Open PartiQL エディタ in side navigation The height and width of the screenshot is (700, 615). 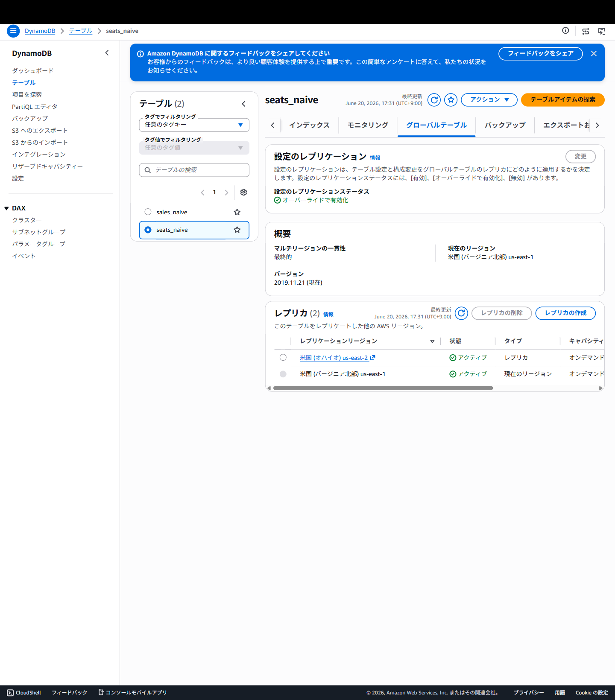(x=35, y=107)
